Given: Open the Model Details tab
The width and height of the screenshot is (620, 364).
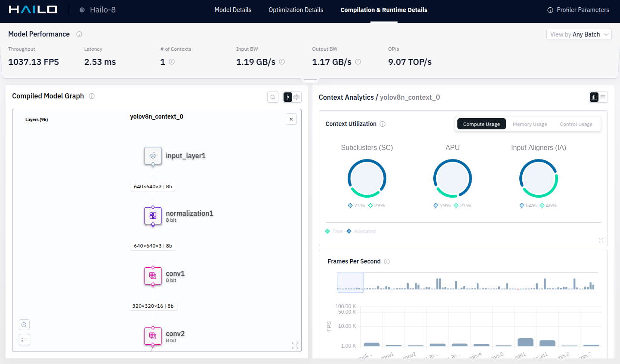Looking at the screenshot, I should pyautogui.click(x=233, y=10).
